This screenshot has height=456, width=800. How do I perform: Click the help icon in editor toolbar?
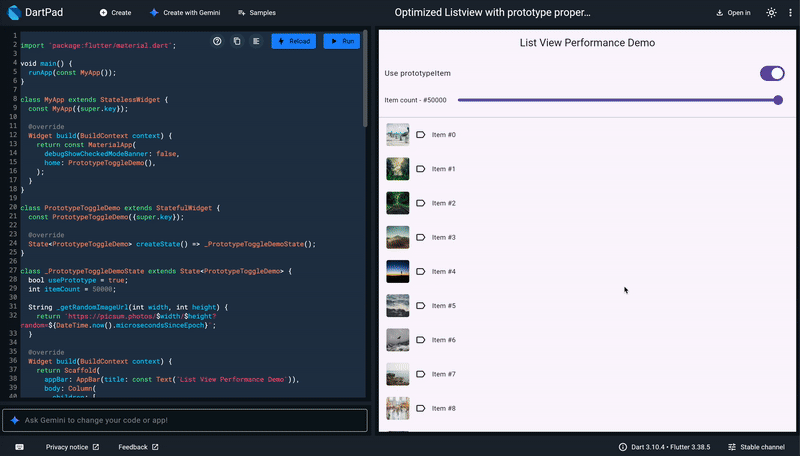click(x=217, y=41)
